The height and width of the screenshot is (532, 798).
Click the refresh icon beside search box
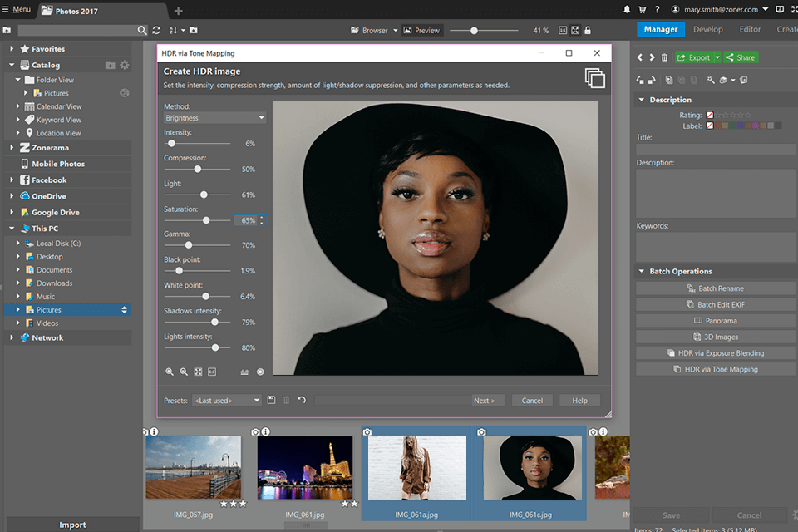(x=156, y=30)
